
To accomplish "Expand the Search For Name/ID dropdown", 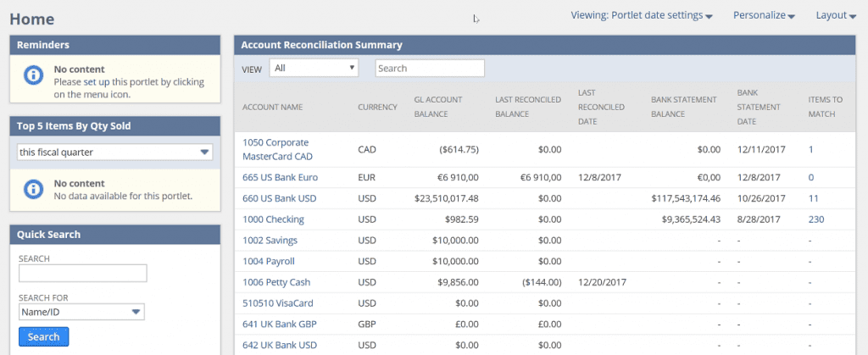I will 81,313.
